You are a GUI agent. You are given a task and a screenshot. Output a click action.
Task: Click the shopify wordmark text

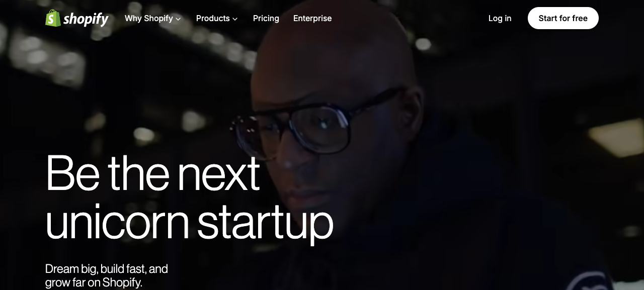[x=86, y=19]
